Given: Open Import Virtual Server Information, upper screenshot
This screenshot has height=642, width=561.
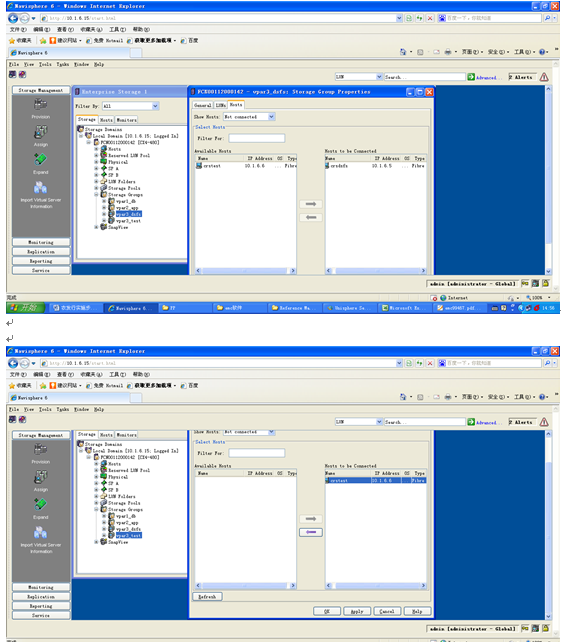Looking at the screenshot, I should point(40,188).
